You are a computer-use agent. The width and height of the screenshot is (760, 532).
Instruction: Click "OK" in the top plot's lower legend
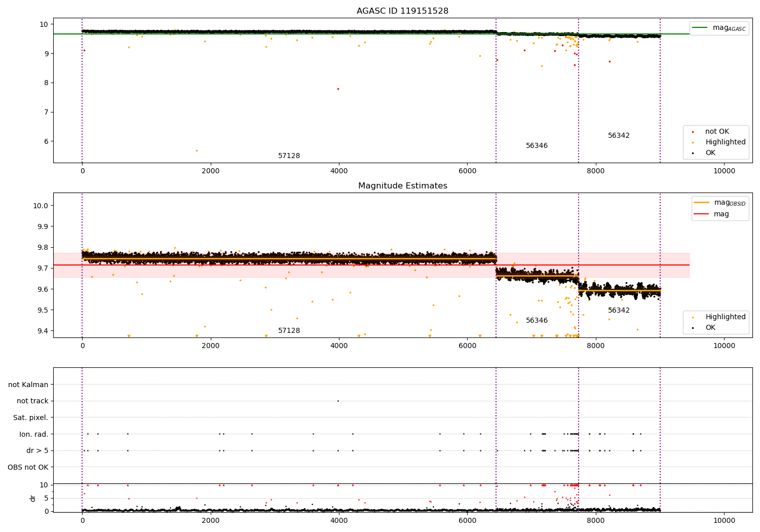[x=710, y=153]
